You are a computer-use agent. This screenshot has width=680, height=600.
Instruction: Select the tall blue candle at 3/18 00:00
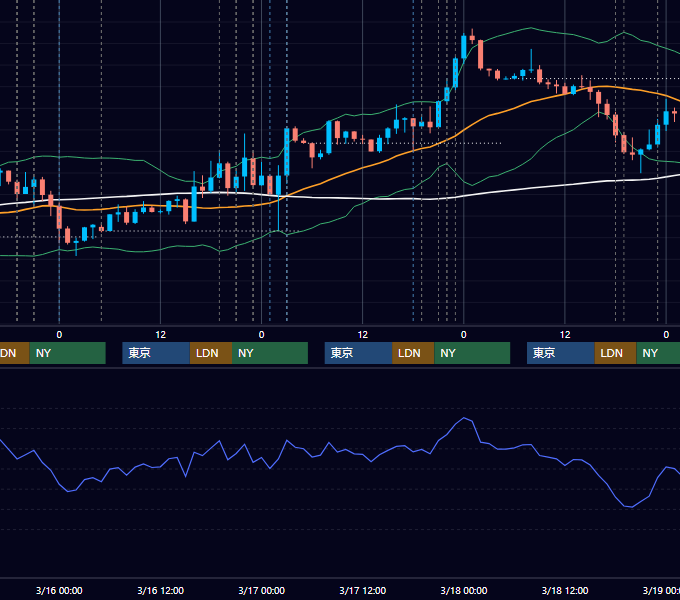pyautogui.click(x=464, y=46)
